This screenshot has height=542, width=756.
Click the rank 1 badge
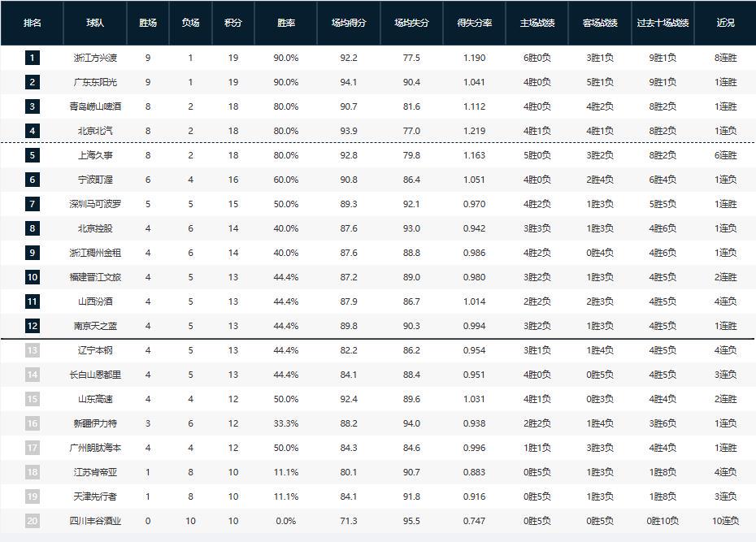pyautogui.click(x=33, y=58)
